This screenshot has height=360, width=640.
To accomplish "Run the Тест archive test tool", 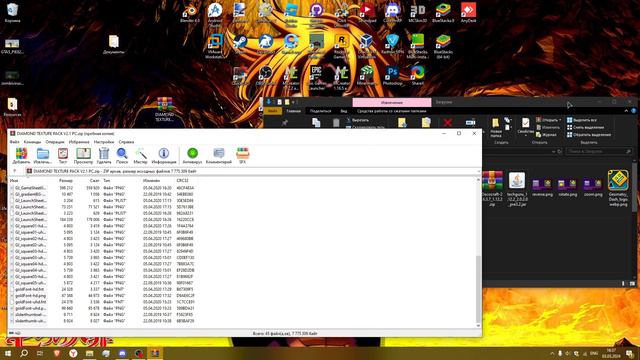I will tap(63, 156).
